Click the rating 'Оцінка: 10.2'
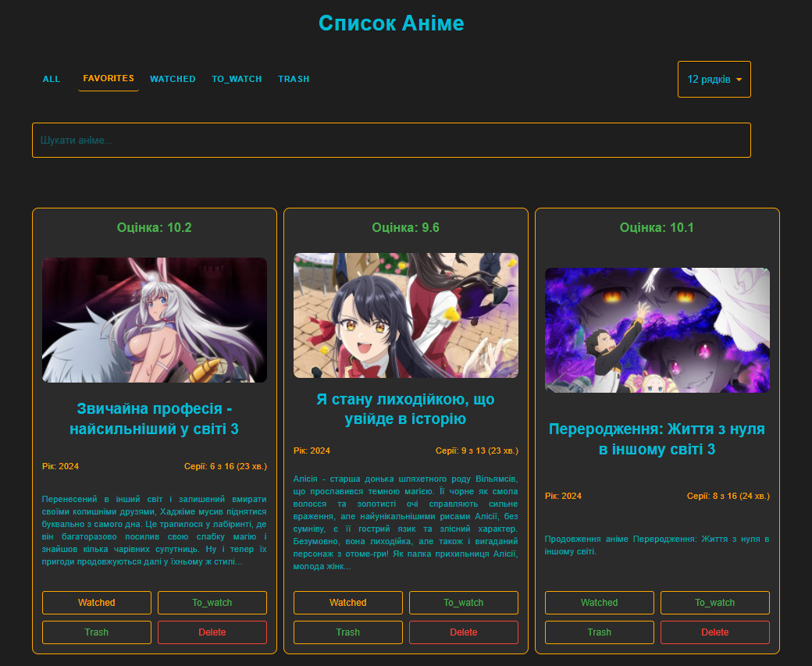The height and width of the screenshot is (666, 812). tap(155, 227)
